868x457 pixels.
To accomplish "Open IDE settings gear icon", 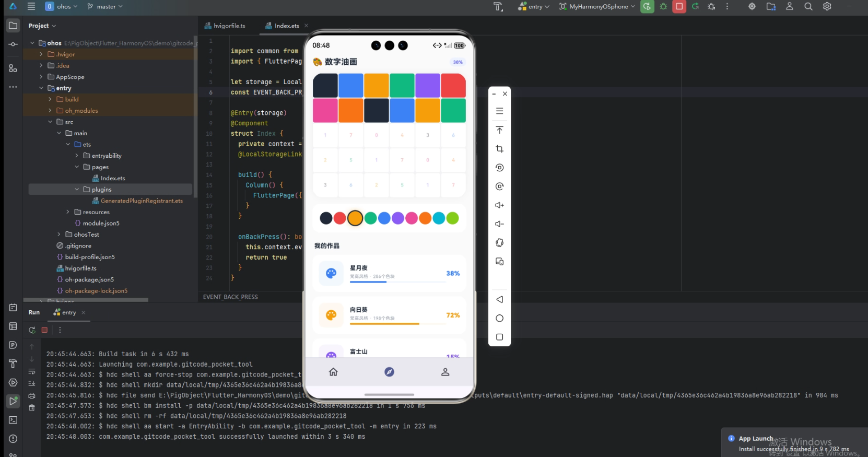I will tap(827, 6).
